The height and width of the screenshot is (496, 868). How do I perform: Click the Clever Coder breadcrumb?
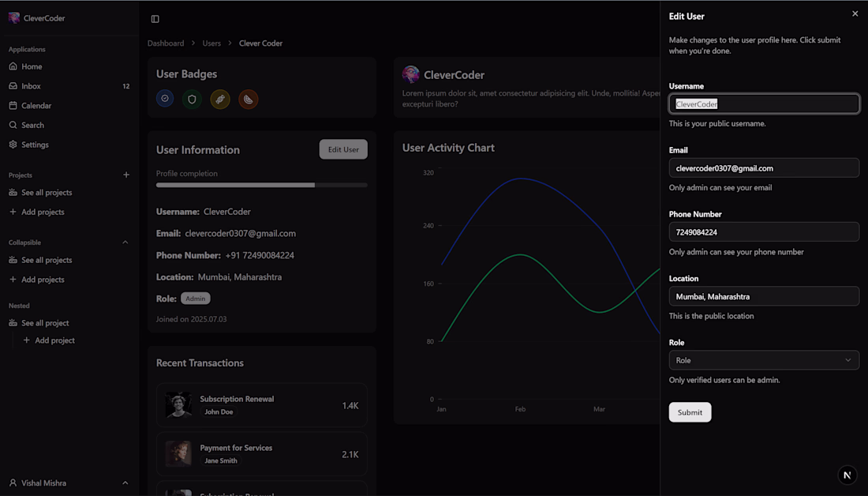(260, 43)
